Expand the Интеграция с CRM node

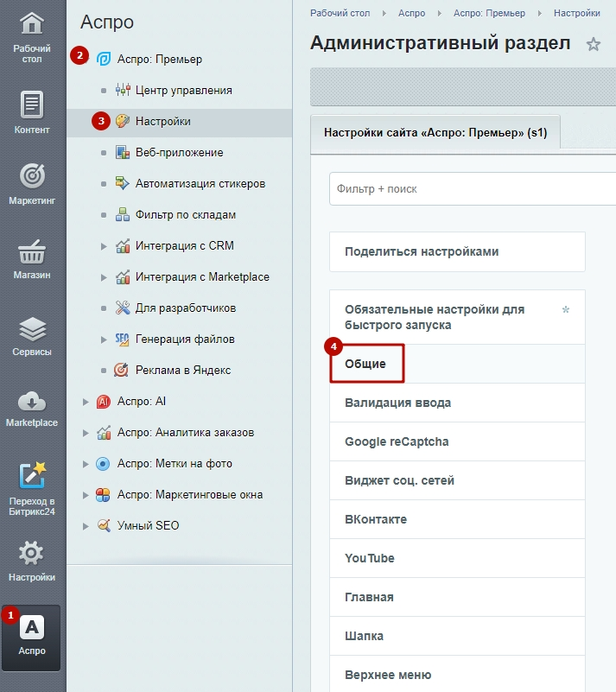pos(104,246)
